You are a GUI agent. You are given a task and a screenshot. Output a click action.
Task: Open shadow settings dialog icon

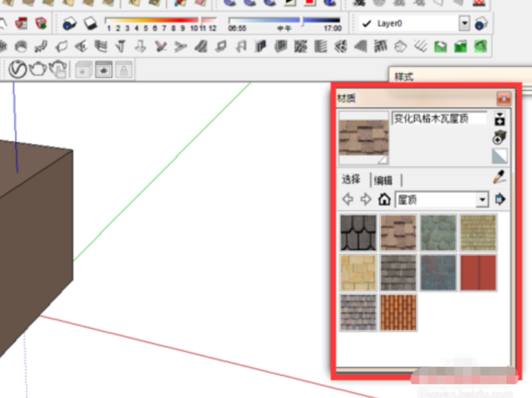coord(69,24)
